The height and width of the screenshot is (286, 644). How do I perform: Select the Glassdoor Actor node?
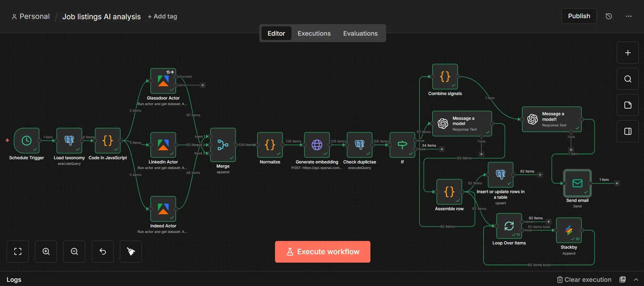(x=163, y=81)
